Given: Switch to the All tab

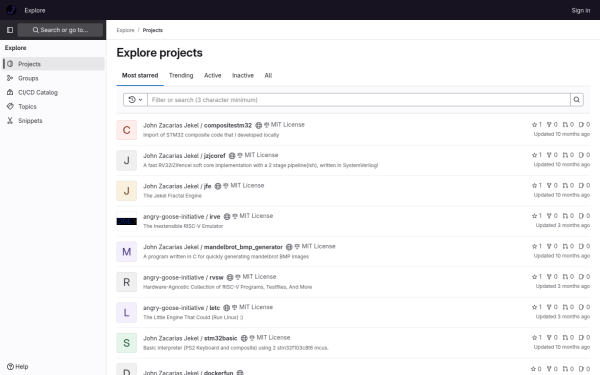Looking at the screenshot, I should 268,75.
